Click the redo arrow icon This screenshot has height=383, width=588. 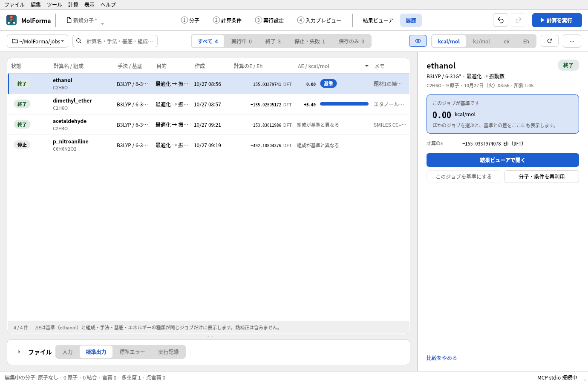coord(519,20)
